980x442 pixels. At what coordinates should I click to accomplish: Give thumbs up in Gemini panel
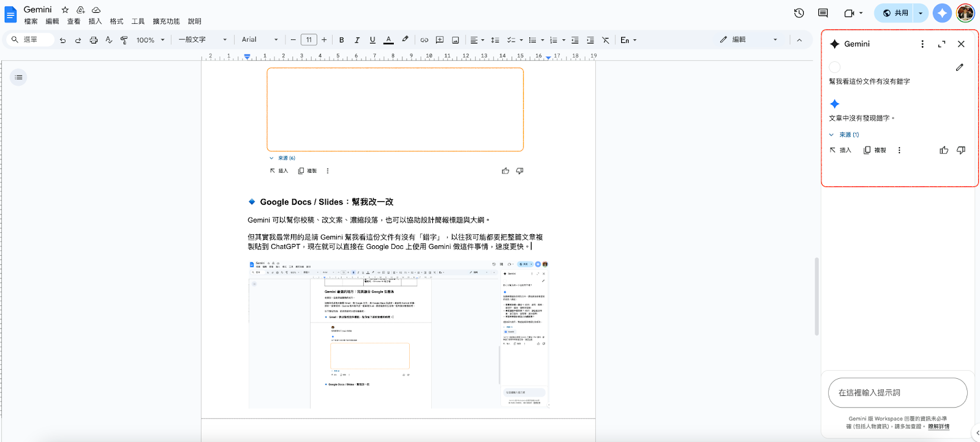(x=944, y=150)
